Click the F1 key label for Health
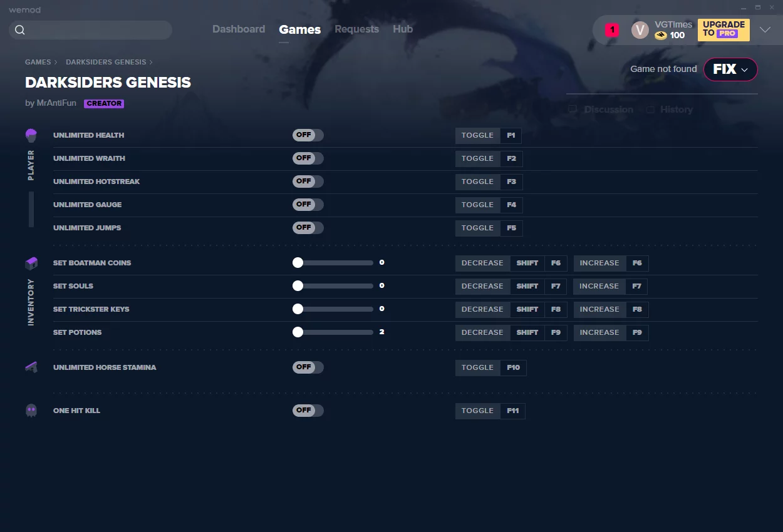Screen dimensions: 783x532 [x=511, y=135]
